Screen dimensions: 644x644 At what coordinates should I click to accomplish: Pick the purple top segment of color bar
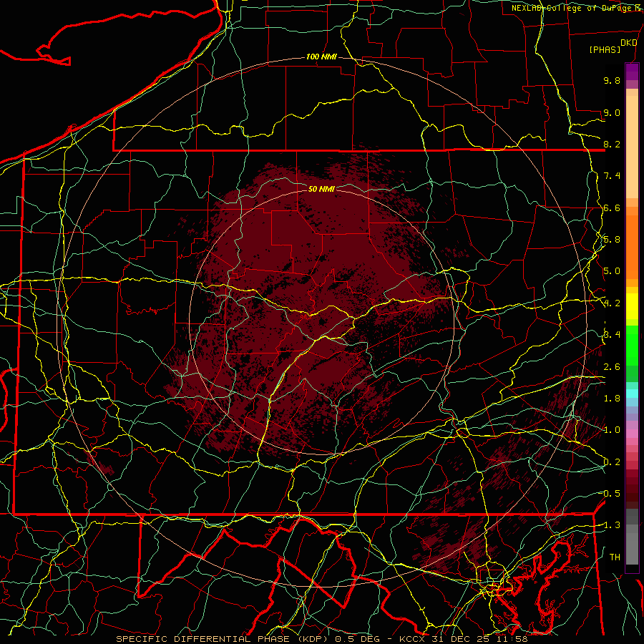click(x=632, y=72)
